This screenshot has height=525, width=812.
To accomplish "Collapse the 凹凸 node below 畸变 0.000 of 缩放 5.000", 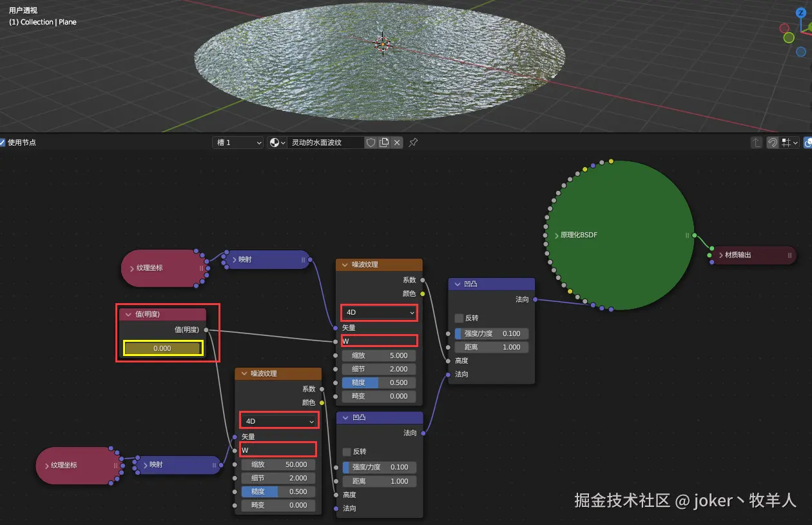I will [346, 417].
